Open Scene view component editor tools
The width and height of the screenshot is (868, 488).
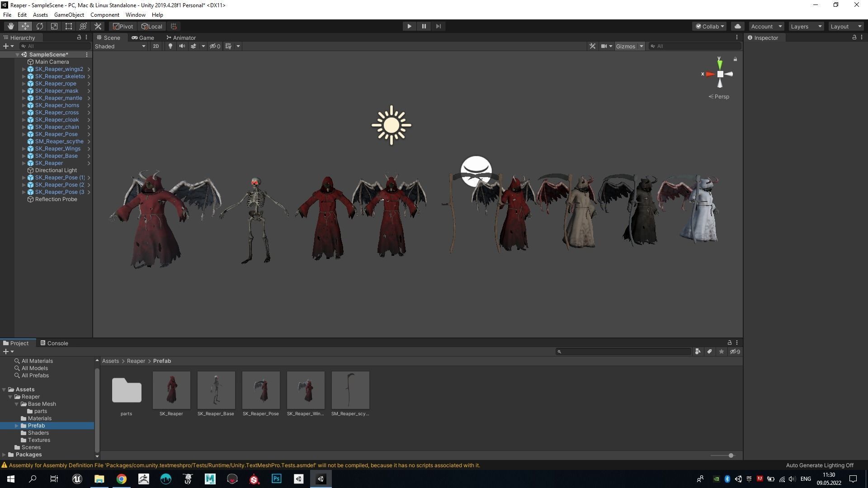pos(592,46)
